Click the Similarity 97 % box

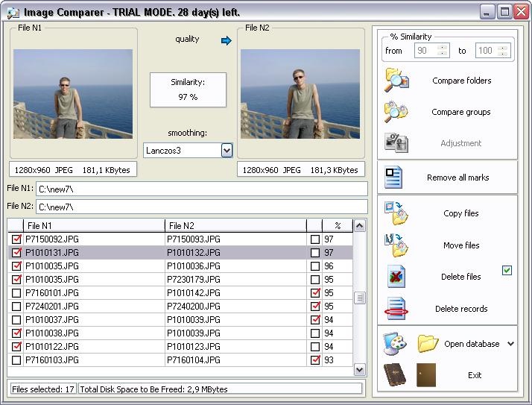click(188, 90)
